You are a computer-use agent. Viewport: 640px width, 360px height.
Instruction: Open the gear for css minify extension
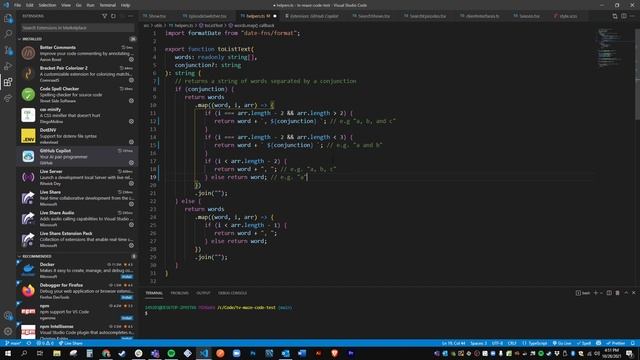click(x=131, y=122)
